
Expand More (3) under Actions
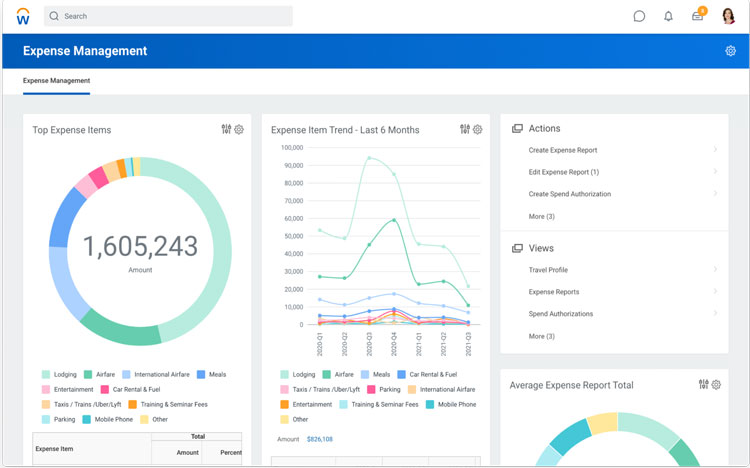541,216
